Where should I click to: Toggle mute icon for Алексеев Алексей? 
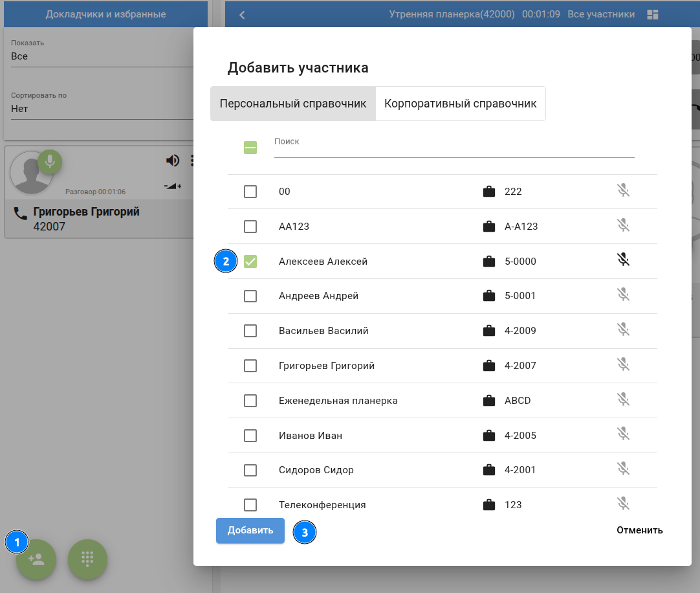click(623, 260)
